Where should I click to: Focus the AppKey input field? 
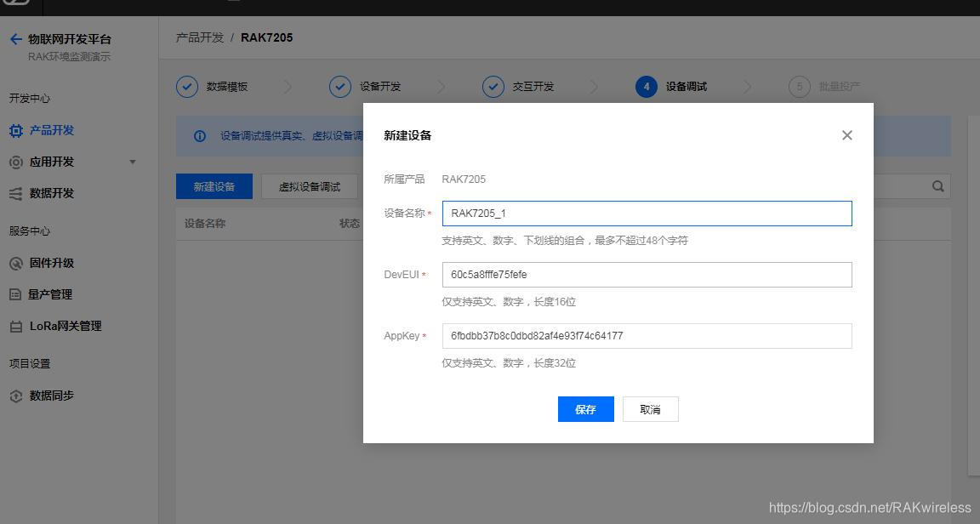click(647, 336)
